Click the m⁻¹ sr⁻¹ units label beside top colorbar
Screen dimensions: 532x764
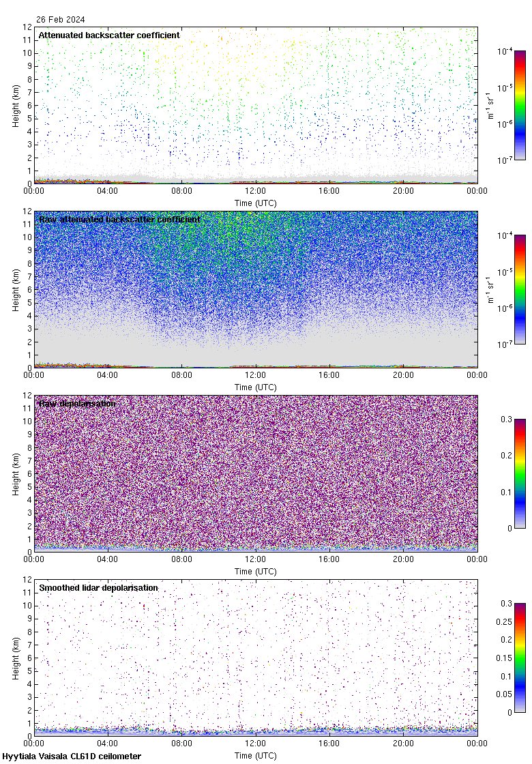[x=492, y=106]
